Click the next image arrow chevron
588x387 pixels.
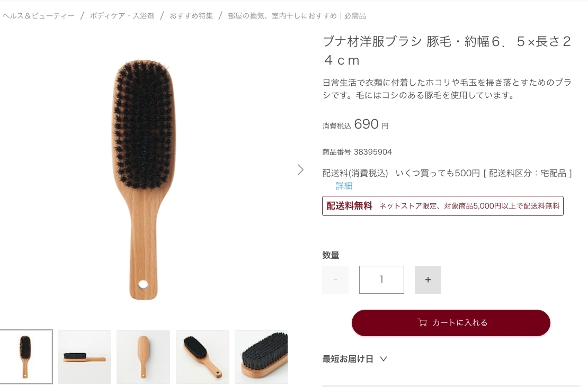[x=300, y=170]
